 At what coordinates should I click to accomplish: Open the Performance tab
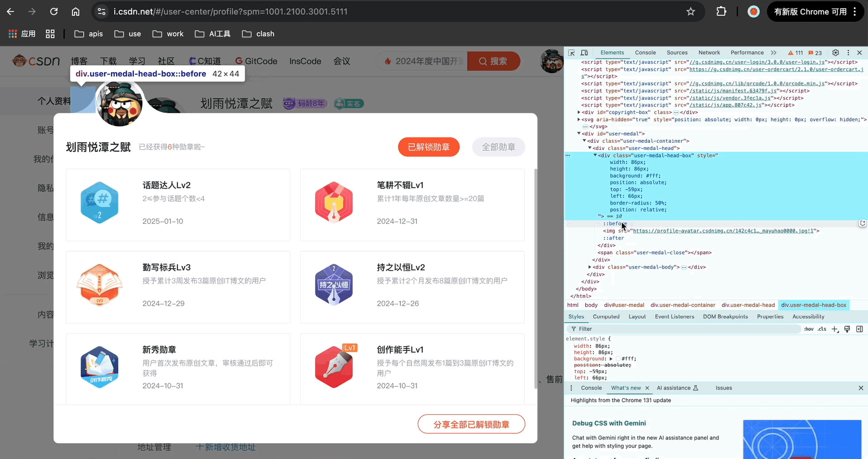747,53
